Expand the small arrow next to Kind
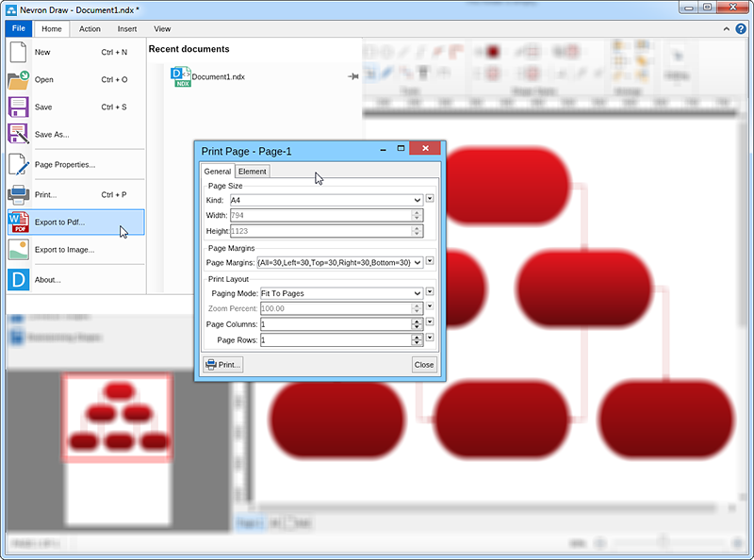The height and width of the screenshot is (560, 754). tap(430, 198)
